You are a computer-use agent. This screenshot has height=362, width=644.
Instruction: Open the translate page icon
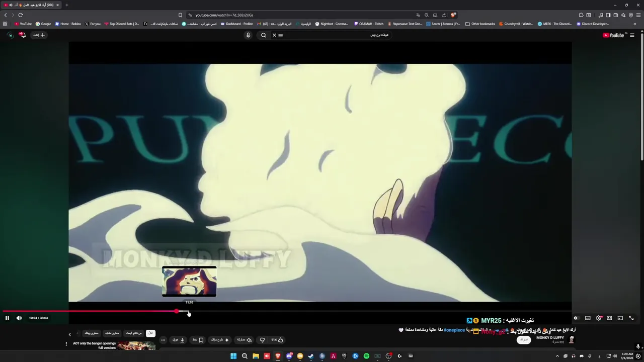(x=418, y=15)
